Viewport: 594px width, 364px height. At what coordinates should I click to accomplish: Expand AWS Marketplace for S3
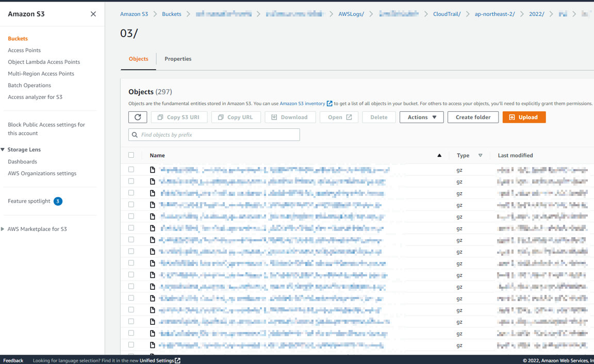tap(3, 229)
